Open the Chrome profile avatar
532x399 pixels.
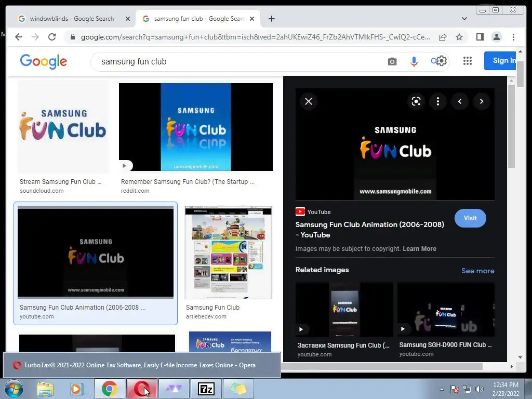click(496, 37)
